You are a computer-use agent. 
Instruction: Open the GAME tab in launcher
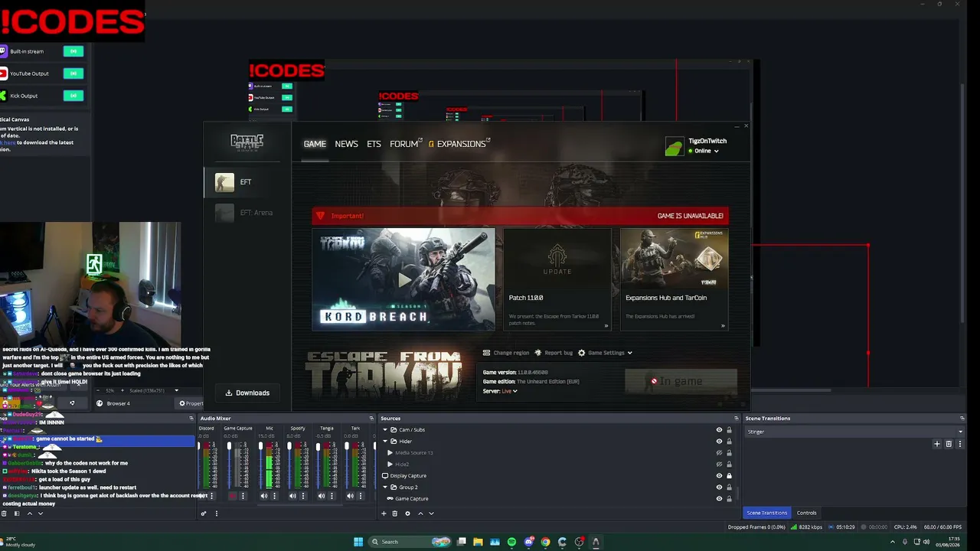point(315,144)
